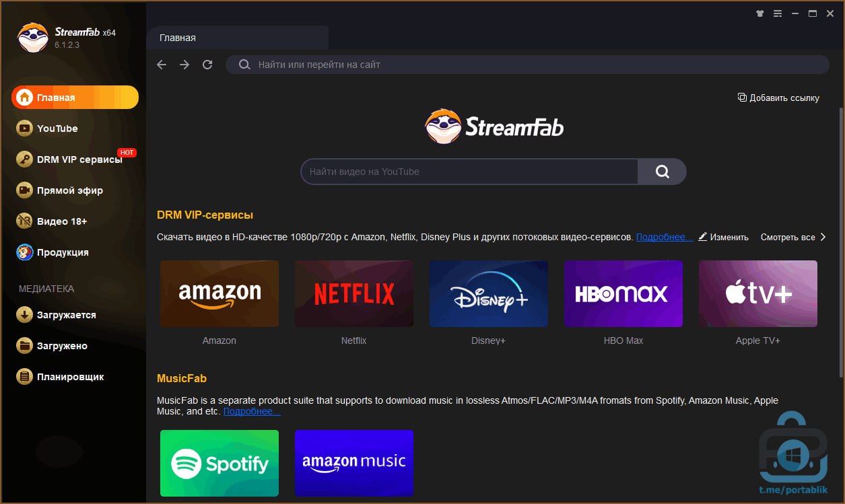The width and height of the screenshot is (845, 504).
Task: Click the pencil icon next to Изменить
Action: [703, 237]
